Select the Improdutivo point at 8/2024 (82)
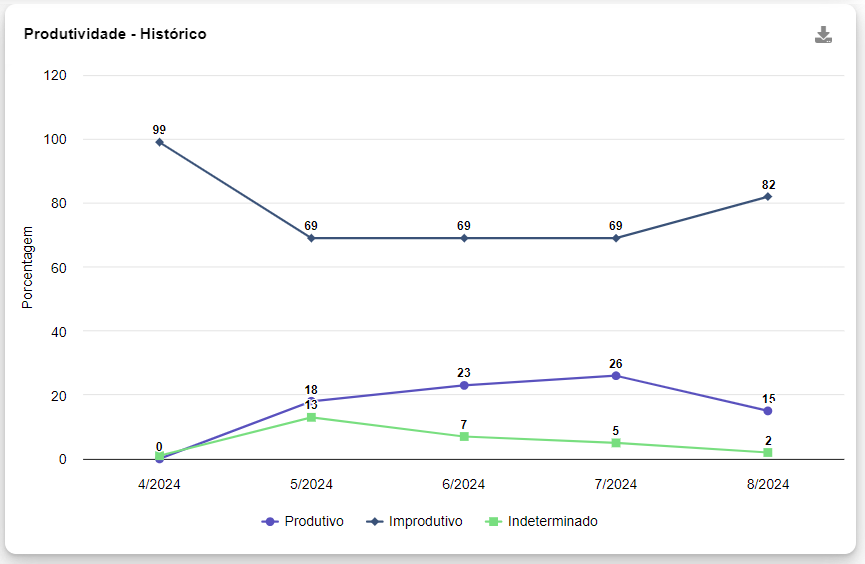This screenshot has height=564, width=865. coord(768,196)
